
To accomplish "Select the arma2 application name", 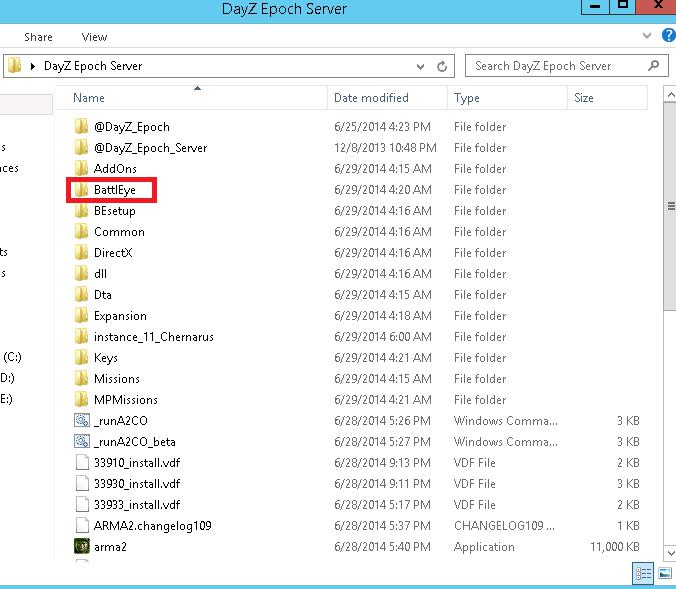I will pos(110,547).
